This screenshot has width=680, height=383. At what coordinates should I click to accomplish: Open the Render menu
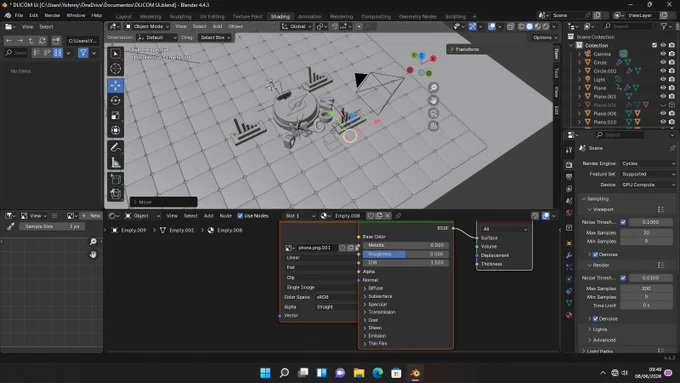52,15
